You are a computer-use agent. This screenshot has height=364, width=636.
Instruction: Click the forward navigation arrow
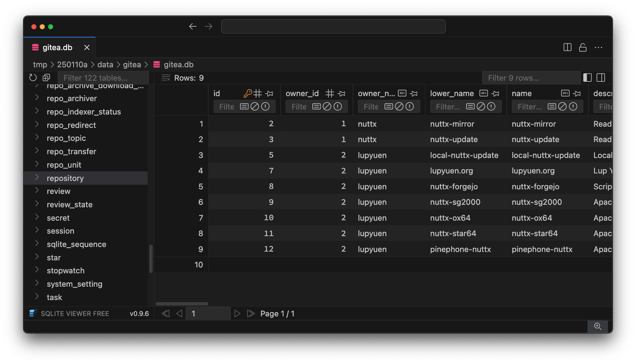coord(209,26)
